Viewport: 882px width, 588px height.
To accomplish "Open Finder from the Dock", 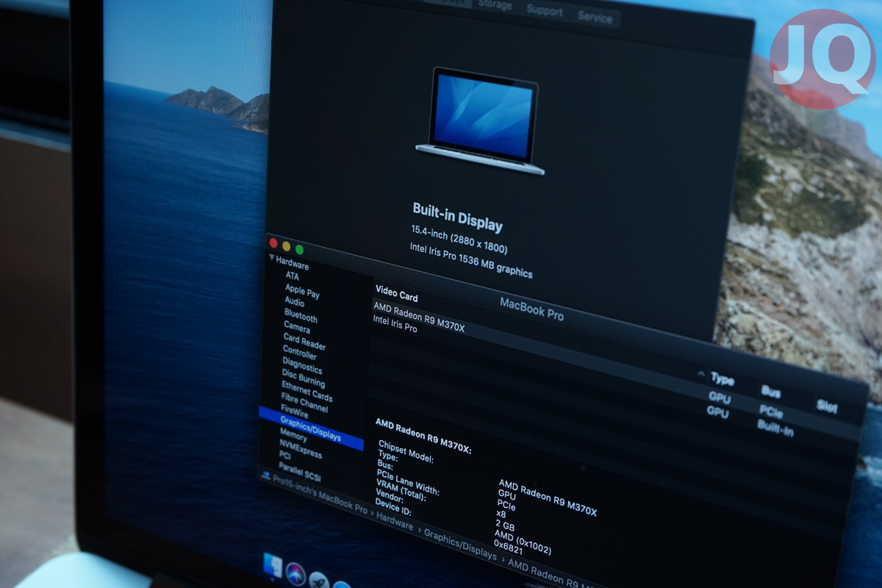I will (x=273, y=564).
